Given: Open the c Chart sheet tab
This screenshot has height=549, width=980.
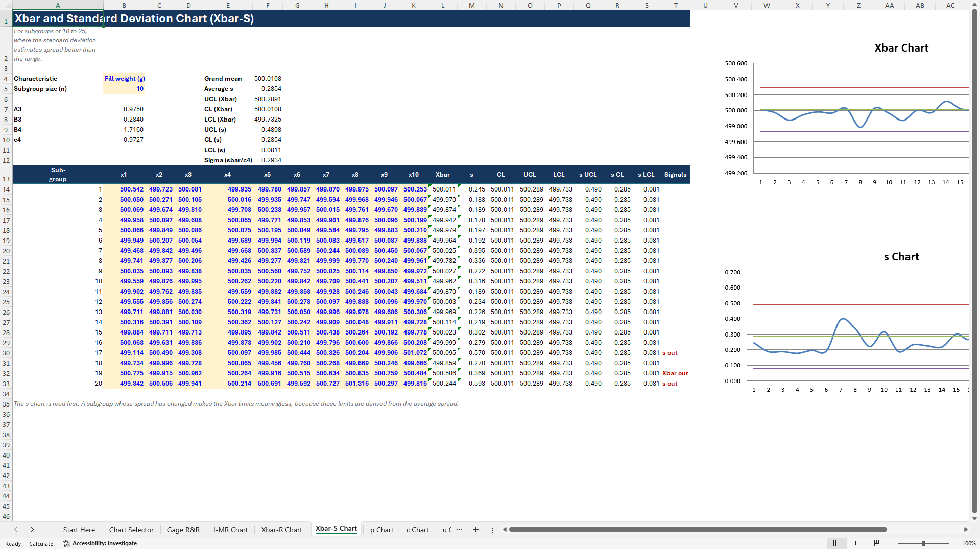Looking at the screenshot, I should pyautogui.click(x=417, y=530).
